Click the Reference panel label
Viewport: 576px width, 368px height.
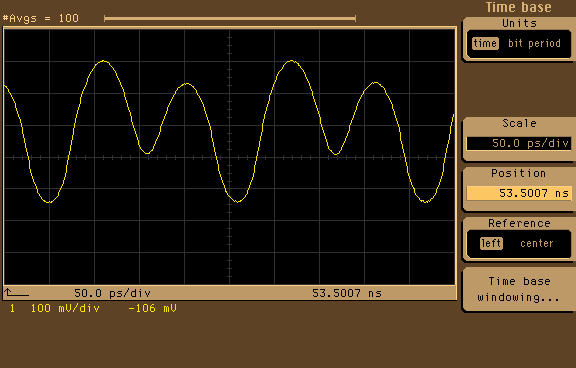click(x=519, y=223)
